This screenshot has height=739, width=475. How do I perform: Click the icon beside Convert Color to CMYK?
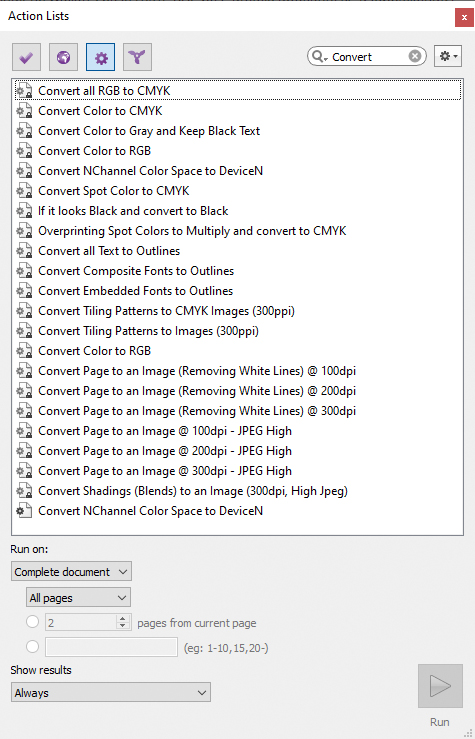pos(24,111)
